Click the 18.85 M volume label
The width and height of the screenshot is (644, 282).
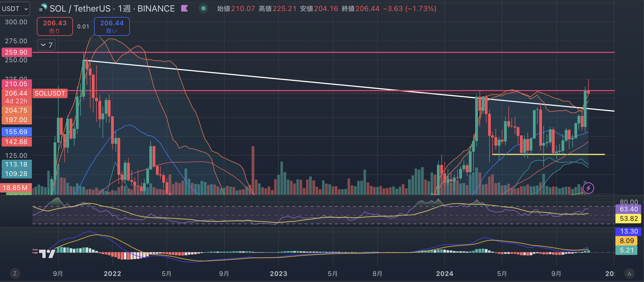(16, 188)
